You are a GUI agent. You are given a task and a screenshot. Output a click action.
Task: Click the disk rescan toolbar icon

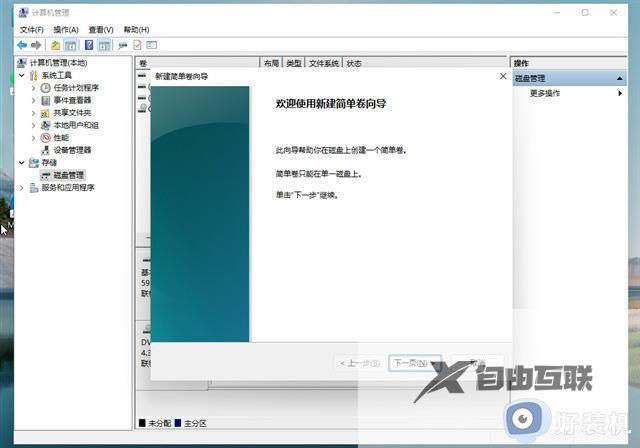pyautogui.click(x=122, y=45)
